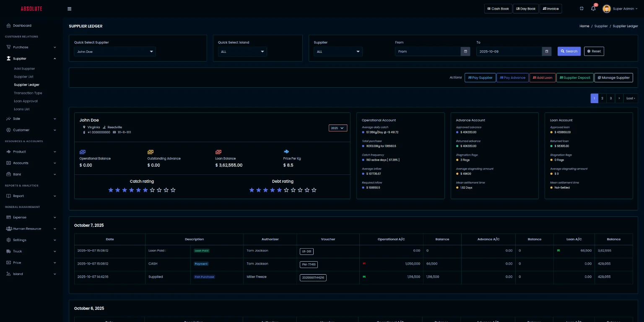Change the 2025 year selector
Screen dimensions: 644x322
coord(338,128)
